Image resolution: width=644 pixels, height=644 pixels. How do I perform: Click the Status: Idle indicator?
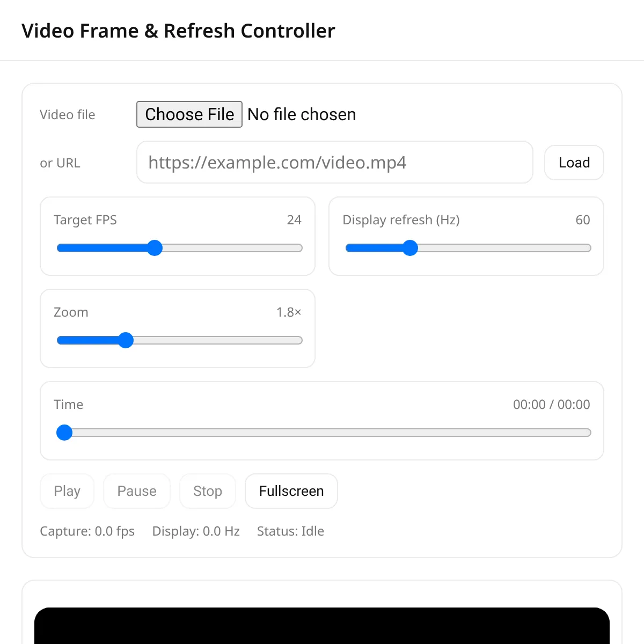[x=290, y=531]
